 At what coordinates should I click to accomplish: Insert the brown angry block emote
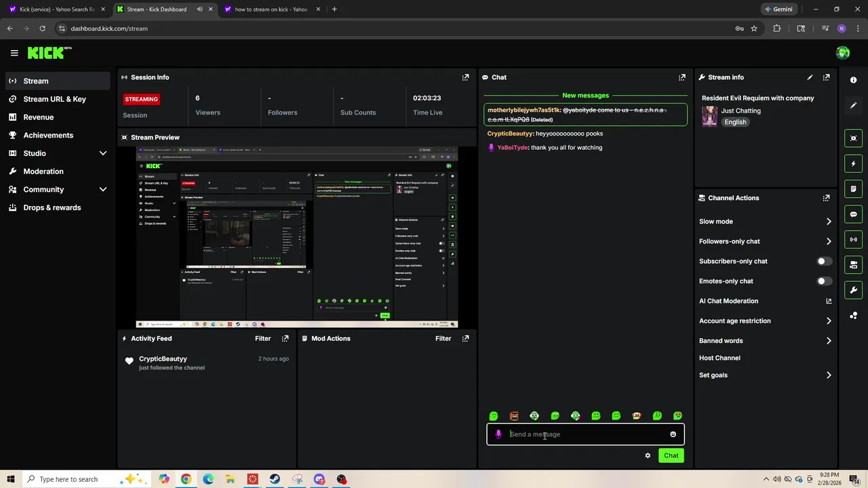point(514,416)
